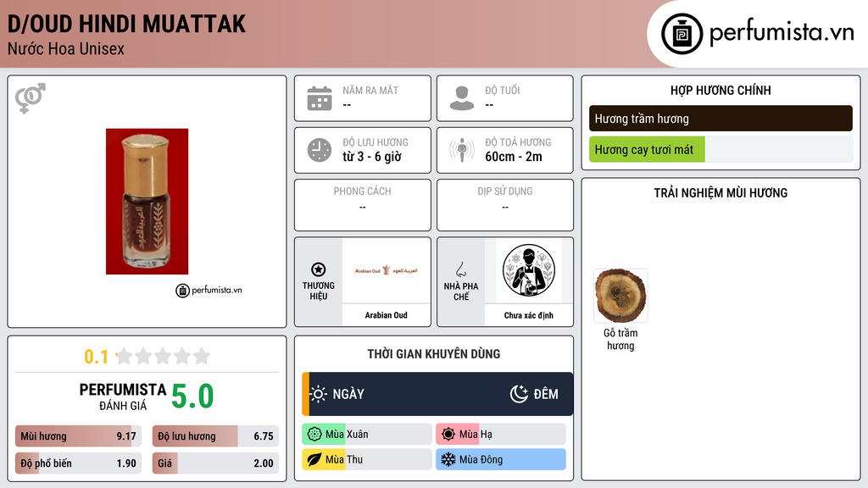Click the D/OUD HINDI MUATTAK title
The height and width of the screenshot is (488, 868).
(127, 24)
